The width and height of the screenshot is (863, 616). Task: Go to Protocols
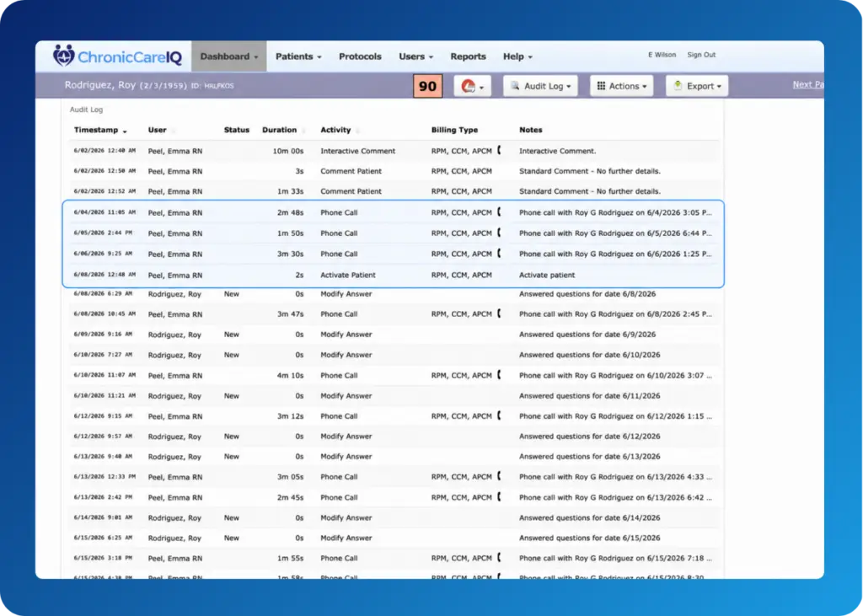(x=360, y=56)
